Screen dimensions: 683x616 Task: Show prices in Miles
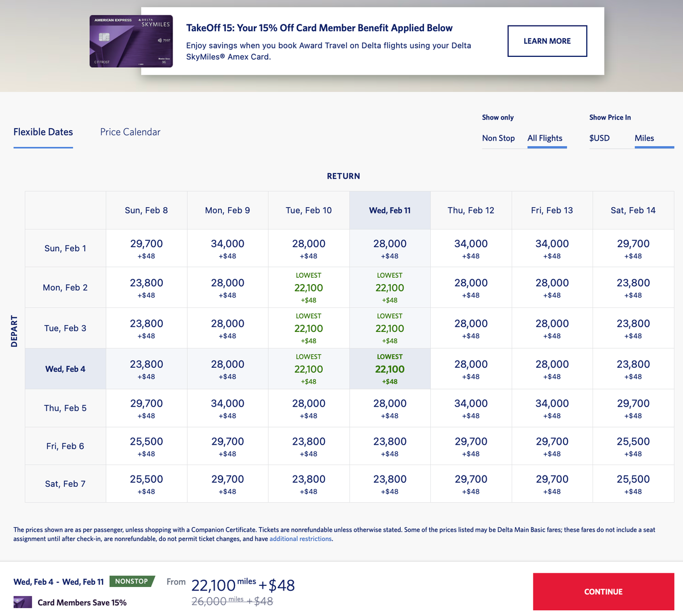point(644,138)
